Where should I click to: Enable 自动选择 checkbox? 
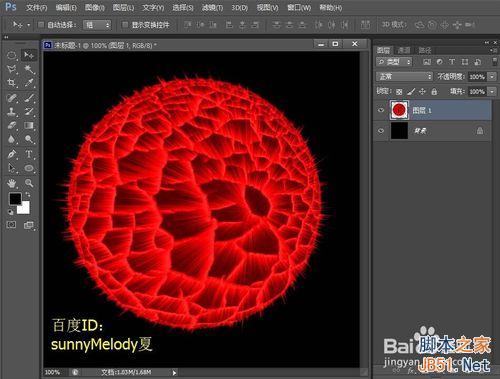(x=41, y=25)
